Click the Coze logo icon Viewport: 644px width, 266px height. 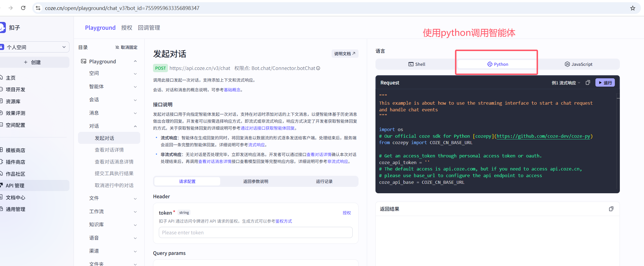(x=2, y=27)
